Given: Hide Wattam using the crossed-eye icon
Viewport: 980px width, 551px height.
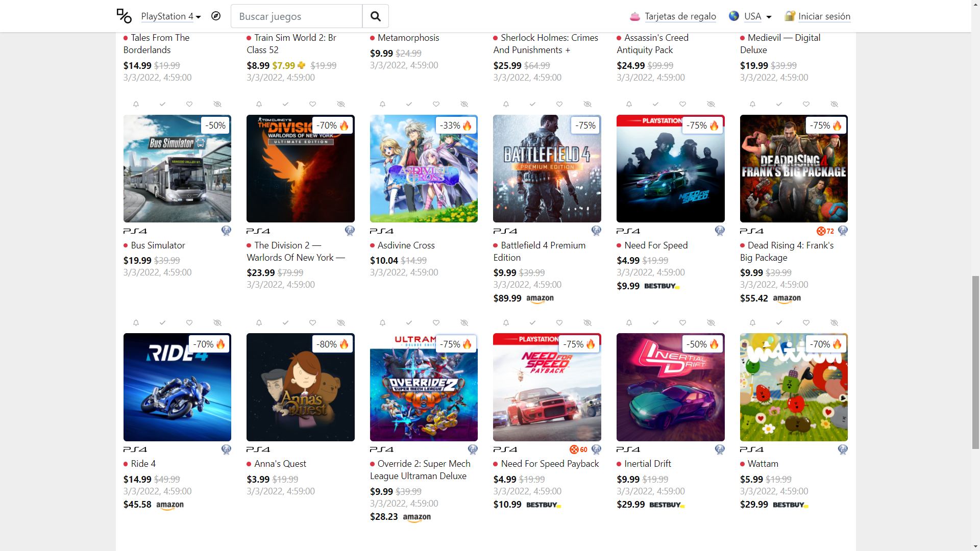Looking at the screenshot, I should click(834, 322).
